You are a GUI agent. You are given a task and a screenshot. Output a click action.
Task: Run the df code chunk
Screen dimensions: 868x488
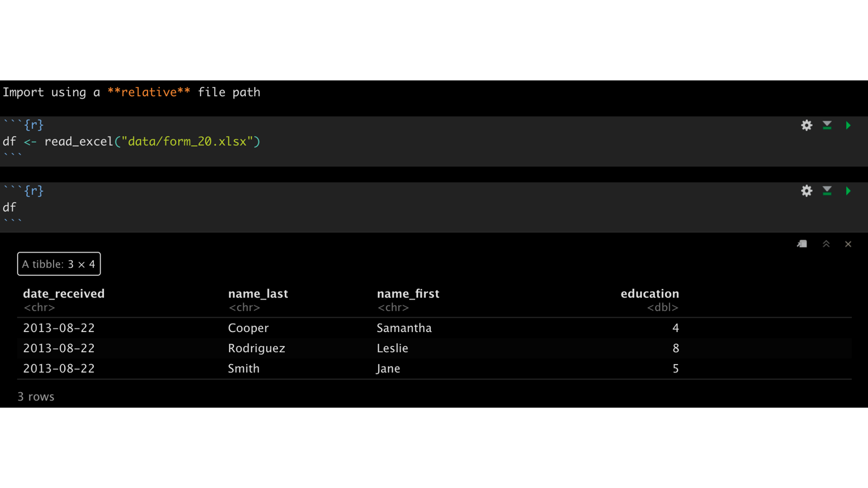[848, 191]
